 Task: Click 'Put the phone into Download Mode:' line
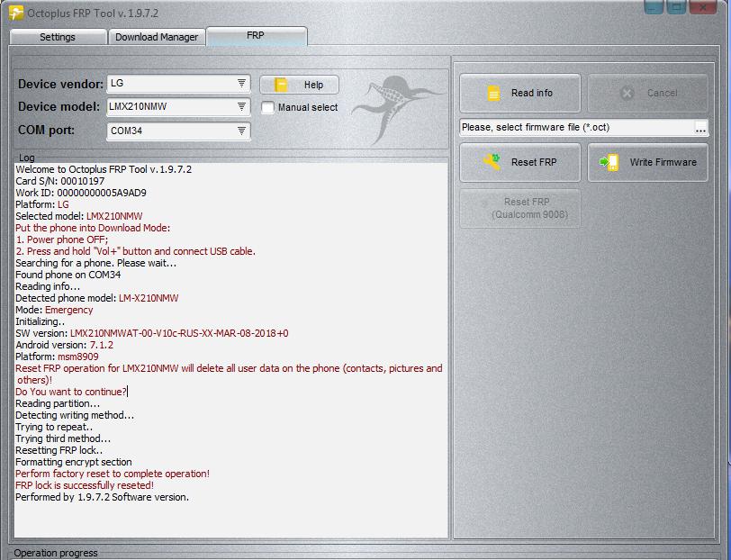93,228
